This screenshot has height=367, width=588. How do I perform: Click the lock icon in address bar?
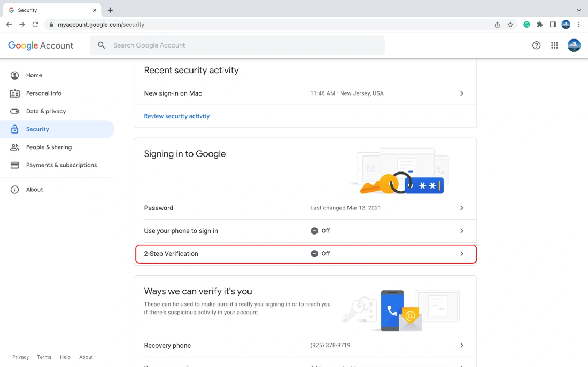tap(51, 25)
